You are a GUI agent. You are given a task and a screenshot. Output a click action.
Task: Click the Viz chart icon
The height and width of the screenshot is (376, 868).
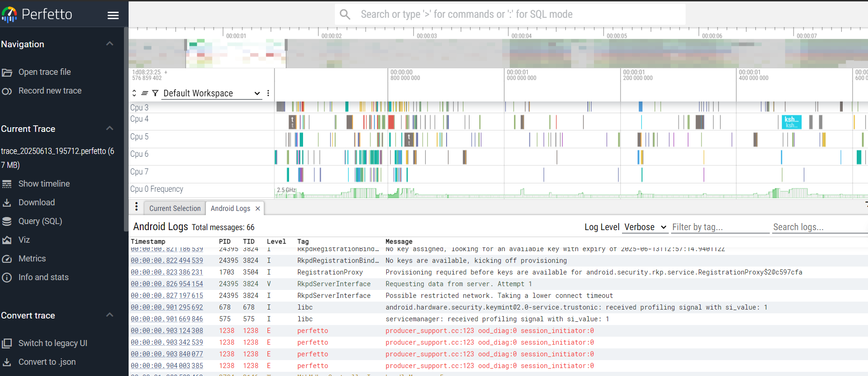[x=7, y=240]
